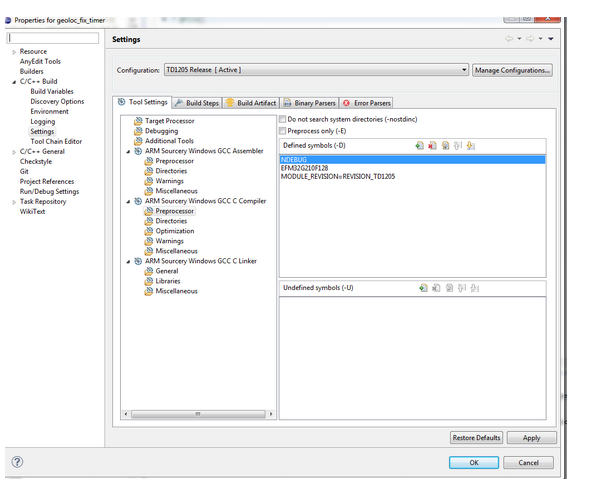The height and width of the screenshot is (492, 600).
Task: Open Assembler Preprocessor settings
Action: point(174,161)
